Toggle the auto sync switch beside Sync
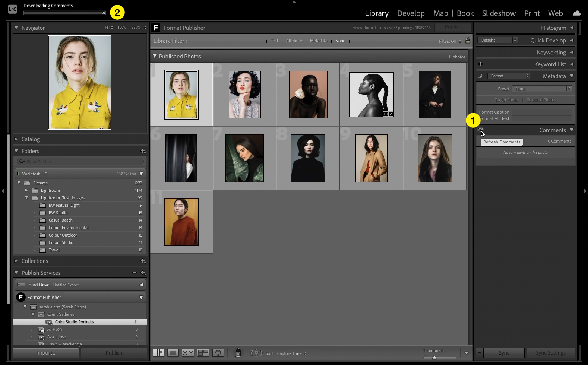This screenshot has width=588, height=365. coord(480,353)
